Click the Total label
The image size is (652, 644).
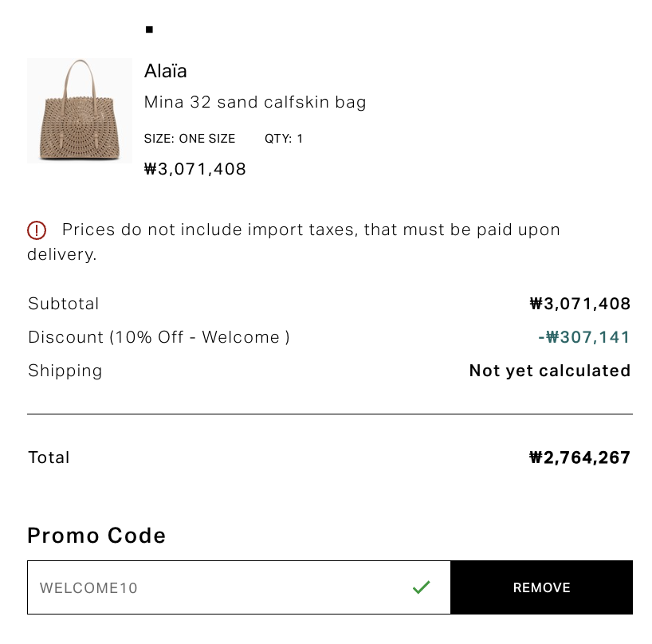[49, 457]
